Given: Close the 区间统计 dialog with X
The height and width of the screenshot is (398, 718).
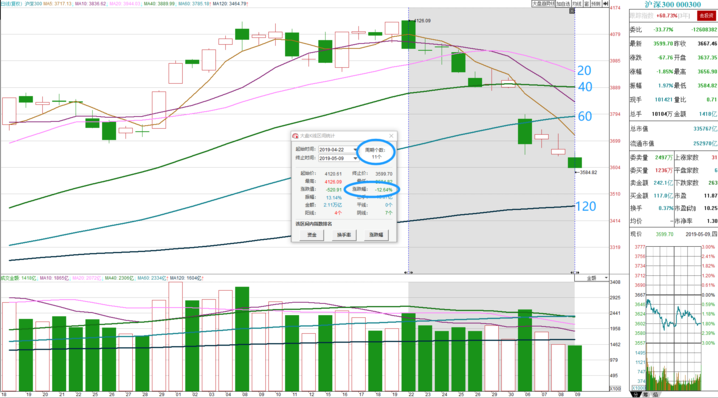Looking at the screenshot, I should pyautogui.click(x=391, y=136).
